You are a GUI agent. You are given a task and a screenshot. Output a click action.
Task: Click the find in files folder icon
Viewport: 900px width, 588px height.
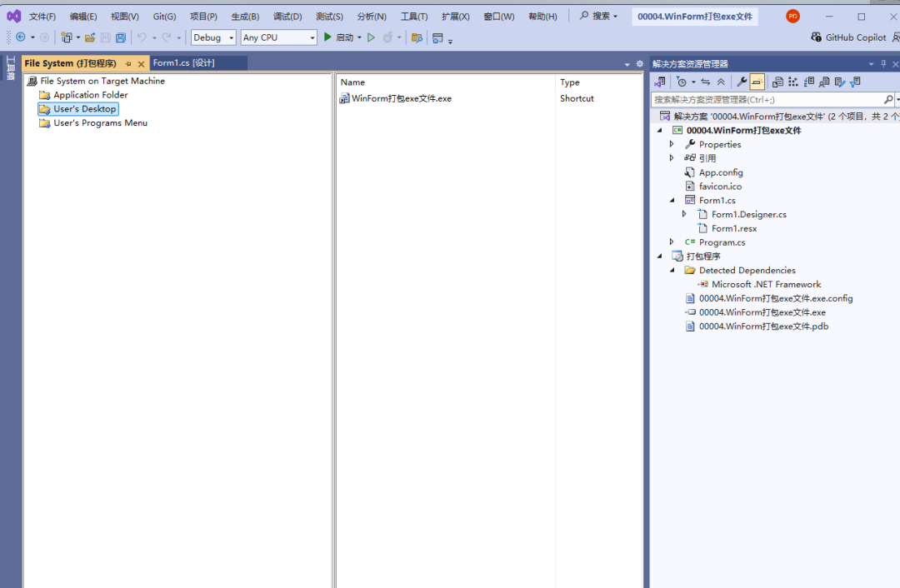tap(417, 37)
